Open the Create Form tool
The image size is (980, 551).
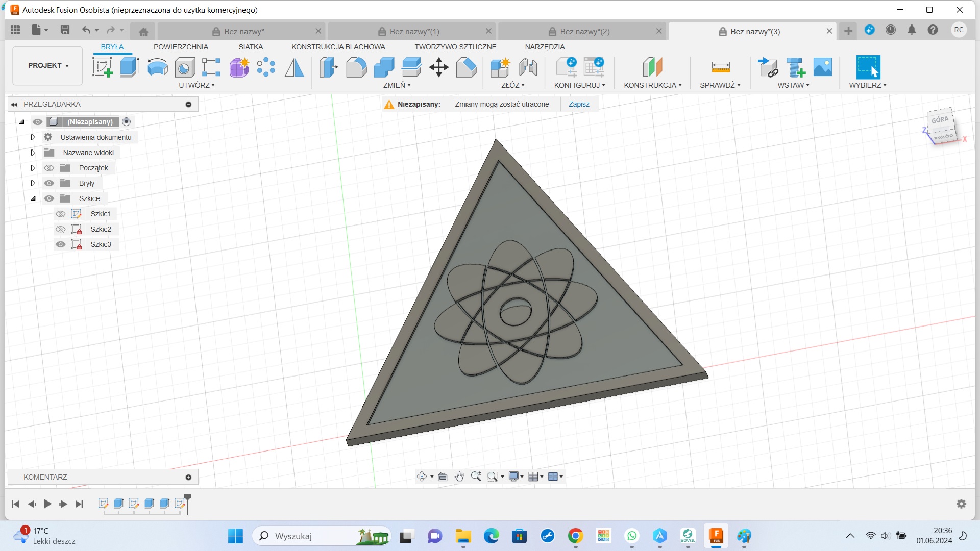pyautogui.click(x=239, y=67)
